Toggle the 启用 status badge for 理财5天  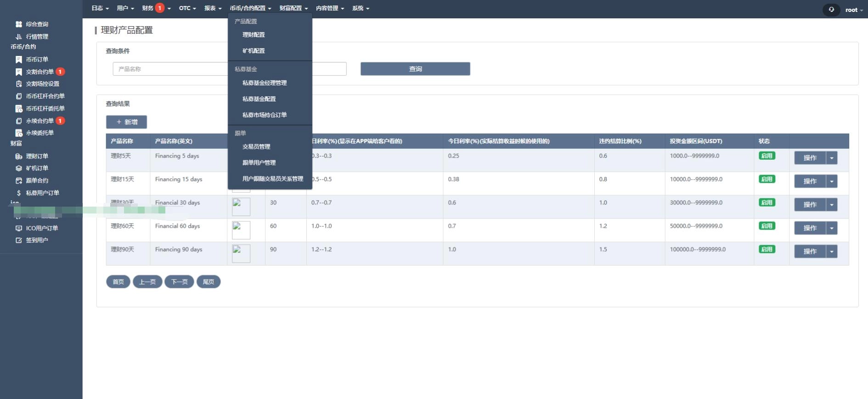[x=767, y=156]
